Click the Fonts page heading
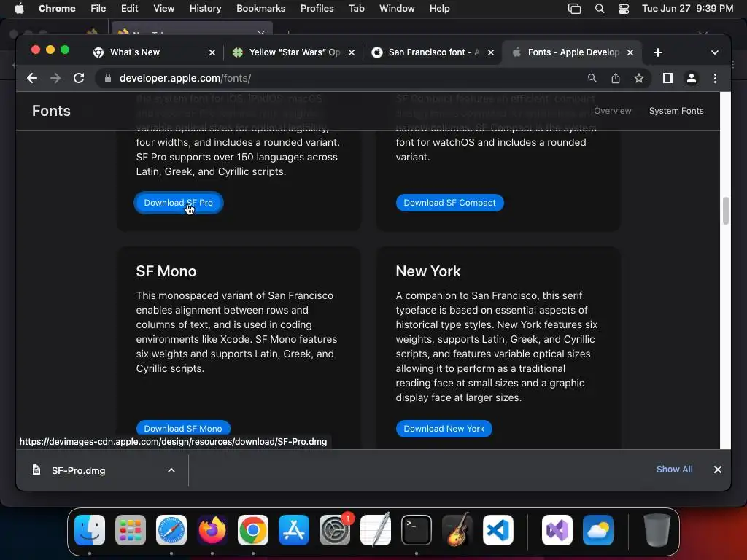Viewport: 747px width, 560px height. pos(52,111)
